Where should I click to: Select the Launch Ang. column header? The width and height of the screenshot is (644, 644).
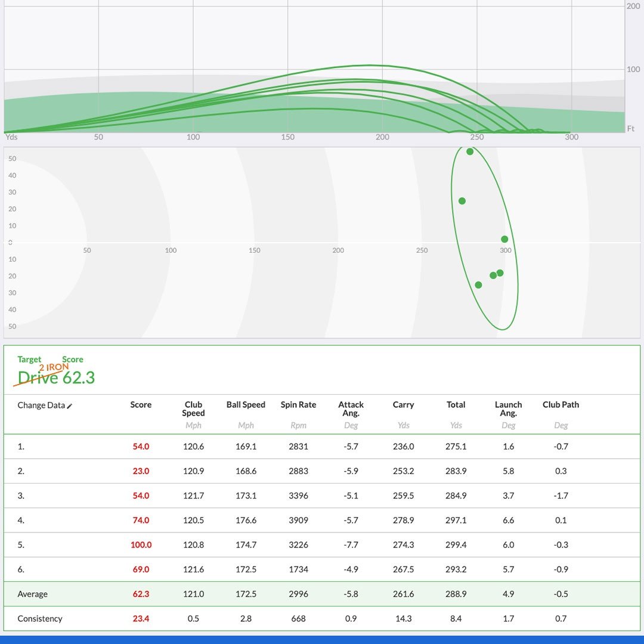tap(509, 408)
